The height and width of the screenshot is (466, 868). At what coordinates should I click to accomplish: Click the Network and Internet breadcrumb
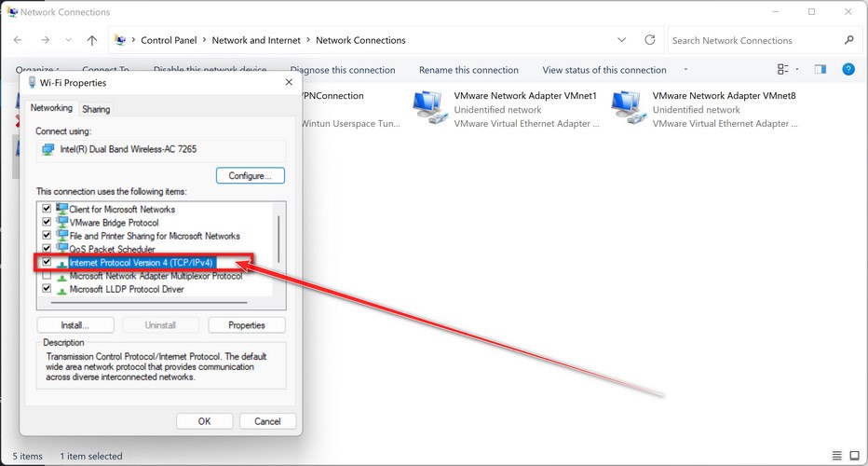pos(256,40)
